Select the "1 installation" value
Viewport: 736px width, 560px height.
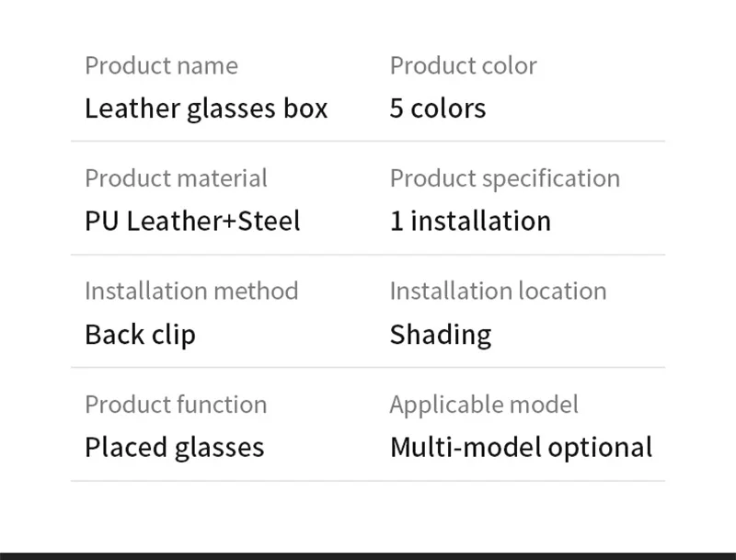[470, 222]
